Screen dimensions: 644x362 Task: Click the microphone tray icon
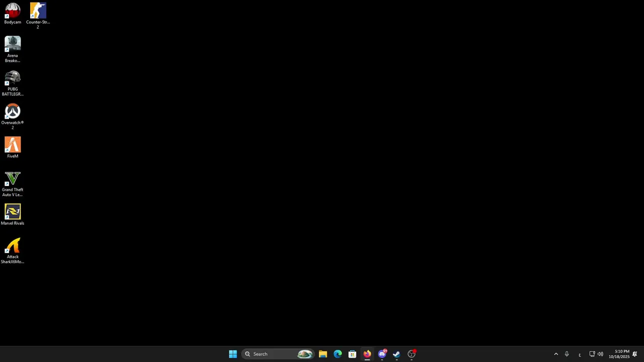[x=567, y=354]
